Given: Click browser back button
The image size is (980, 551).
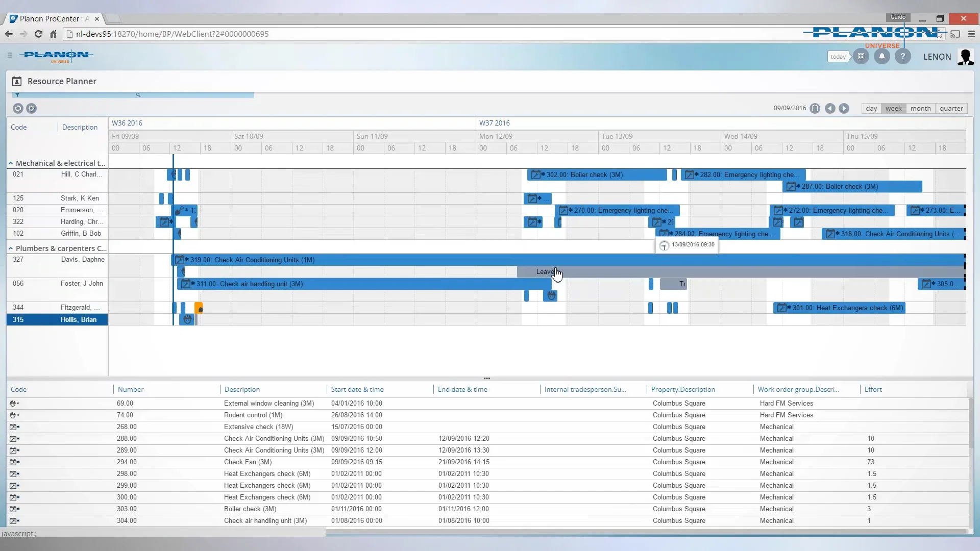Looking at the screenshot, I should [x=9, y=34].
